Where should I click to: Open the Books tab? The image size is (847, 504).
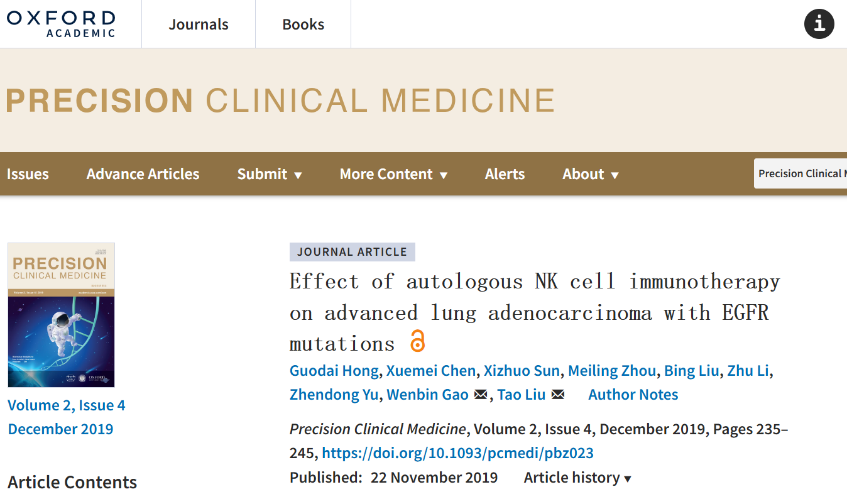pos(303,24)
